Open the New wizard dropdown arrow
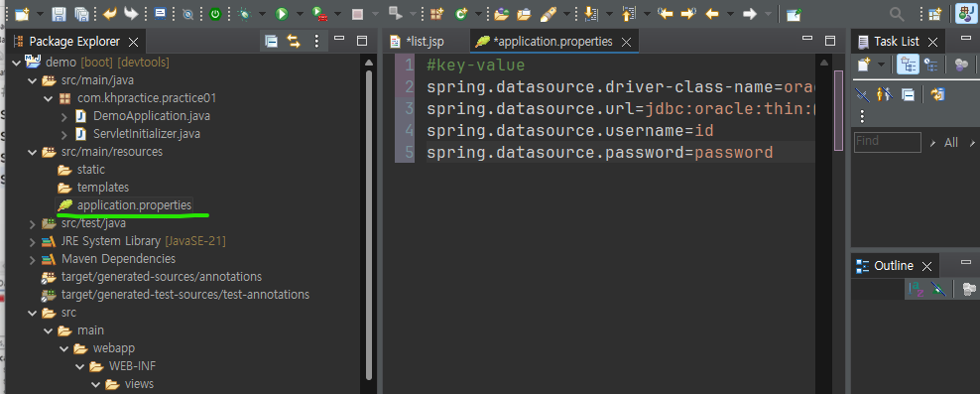Screen dimensions: 980x394 40,14
